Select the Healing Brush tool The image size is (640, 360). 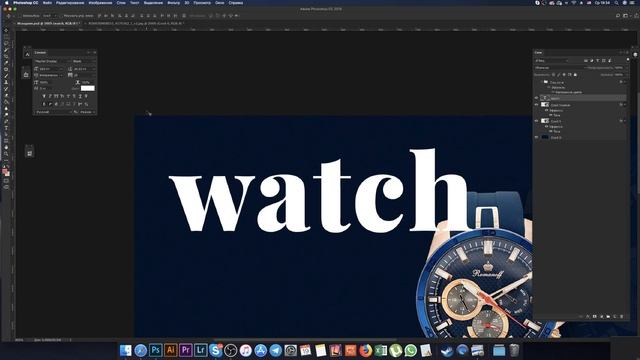click(6, 70)
